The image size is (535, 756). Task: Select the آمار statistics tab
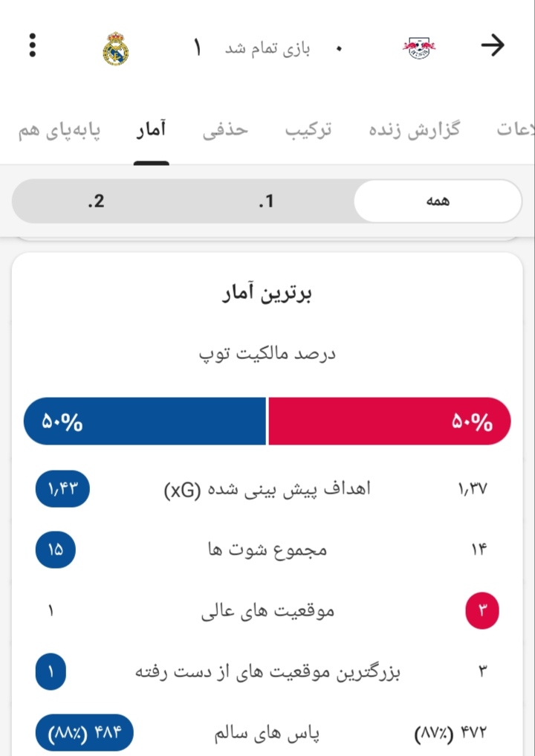151,129
